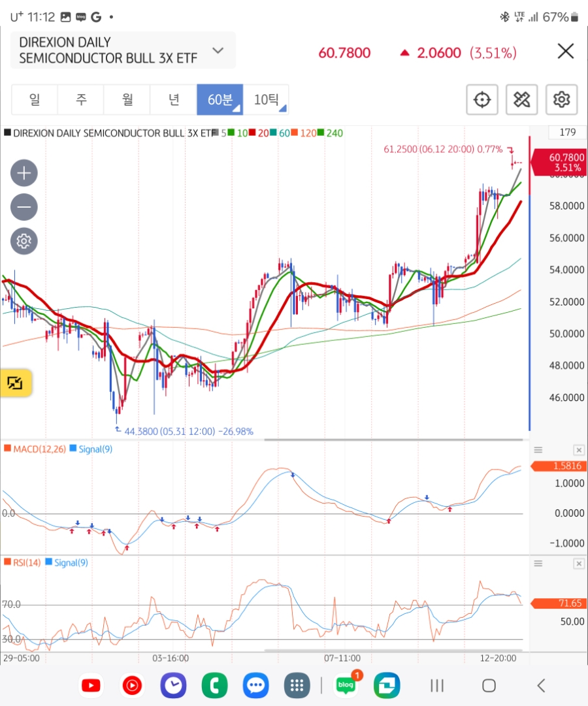Select the 10틱 tick chart tab
This screenshot has height=706, width=588.
pos(266,99)
